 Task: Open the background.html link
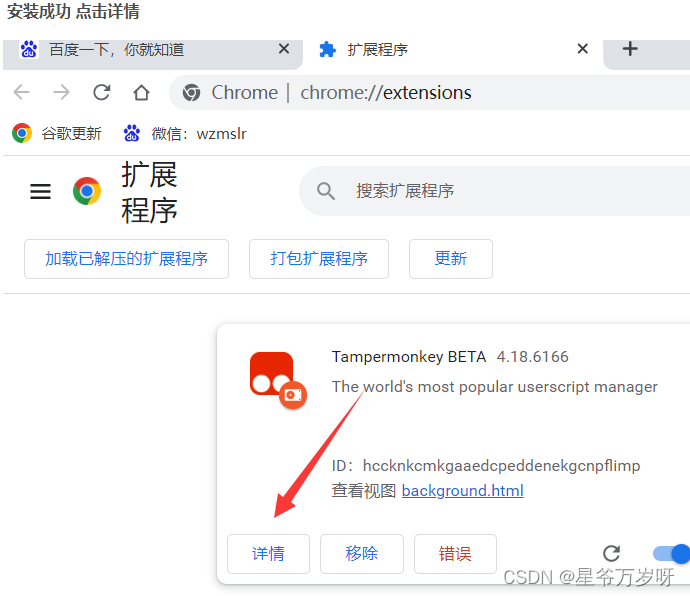click(462, 490)
